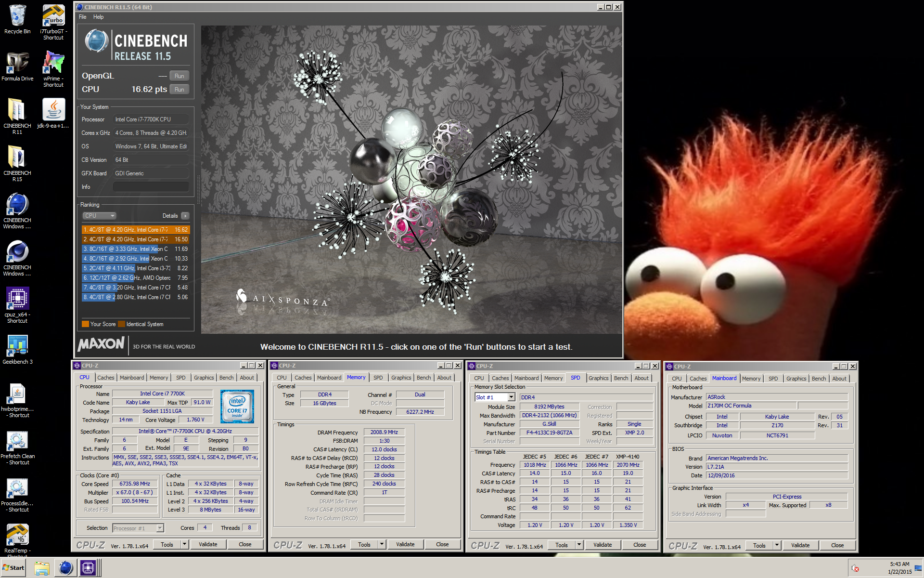Switch to the Caches tab in first CPU-Z window
Viewport: 924px width, 578px height.
(106, 378)
